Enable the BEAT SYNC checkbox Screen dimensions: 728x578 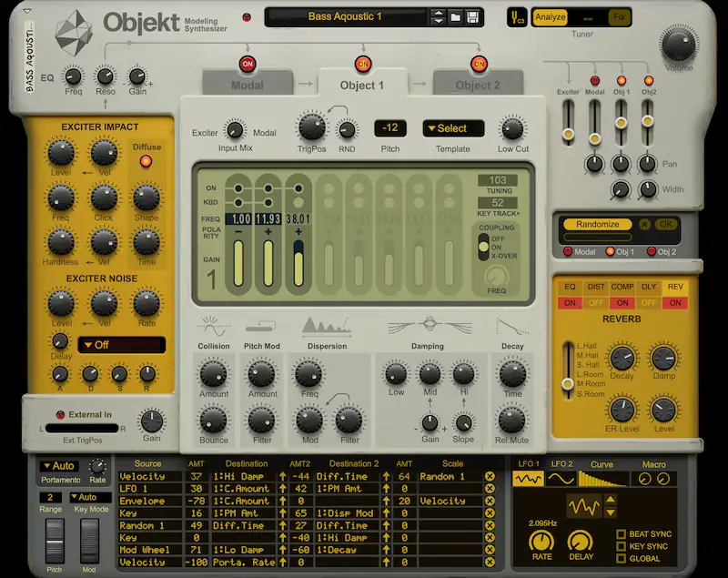tap(621, 534)
